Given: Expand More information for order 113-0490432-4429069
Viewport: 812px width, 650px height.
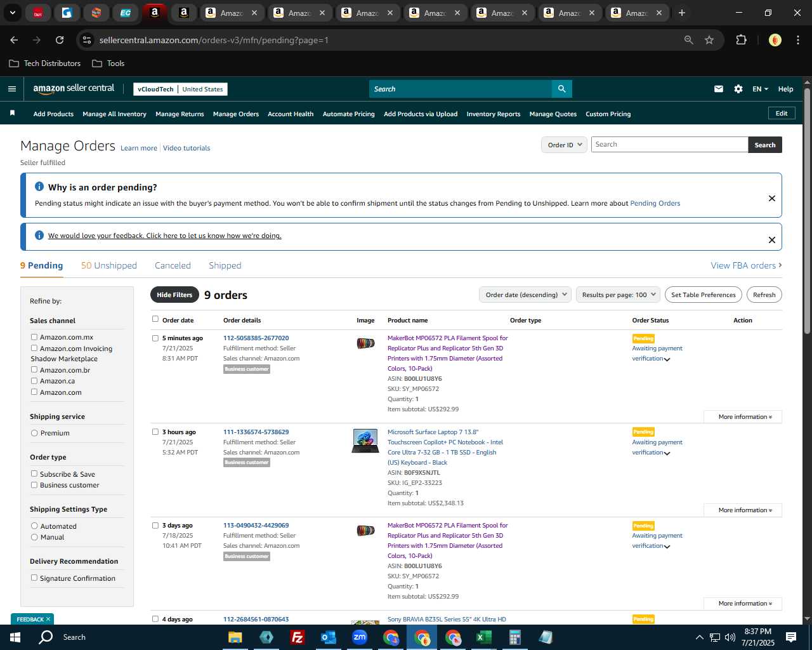Looking at the screenshot, I should [743, 604].
